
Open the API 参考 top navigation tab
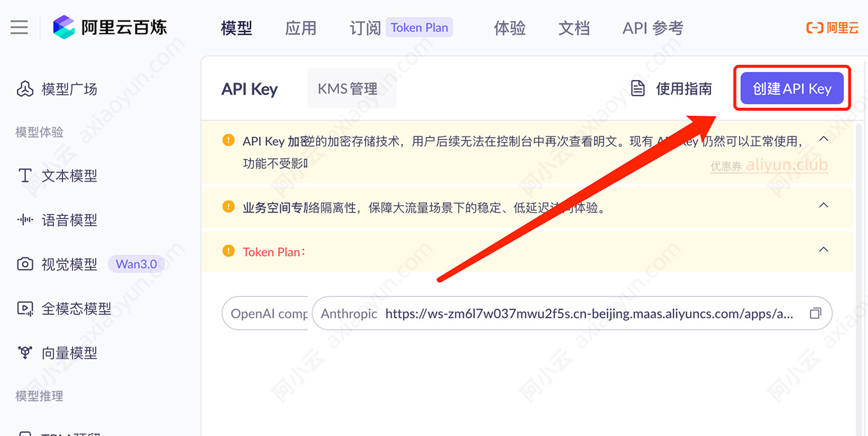[653, 28]
